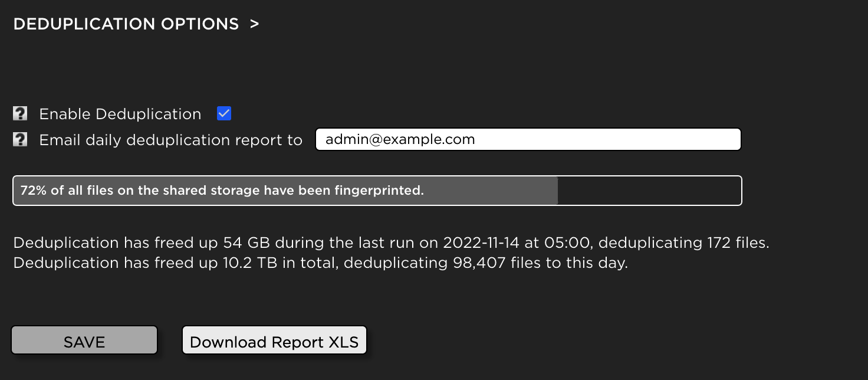Click the words 'to this day' in summary
868x380 pixels.
click(x=586, y=263)
